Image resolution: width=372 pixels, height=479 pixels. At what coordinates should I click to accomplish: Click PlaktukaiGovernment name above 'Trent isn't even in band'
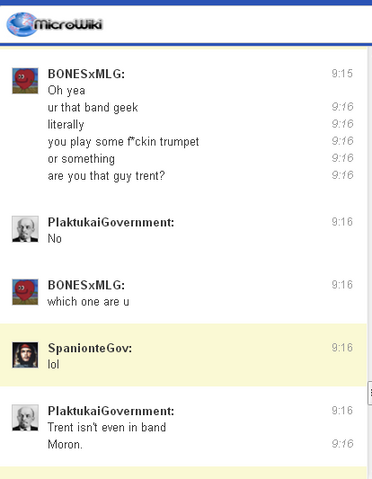[111, 411]
